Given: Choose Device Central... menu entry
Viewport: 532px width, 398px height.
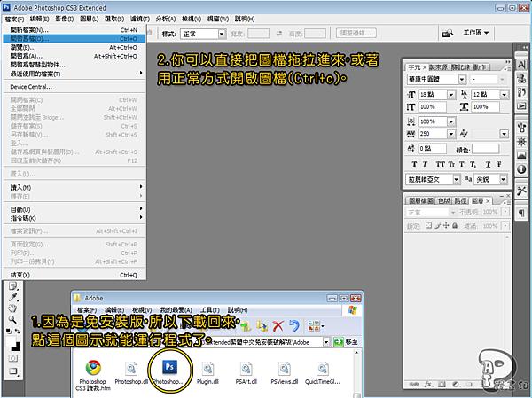Looking at the screenshot, I should [x=74, y=87].
